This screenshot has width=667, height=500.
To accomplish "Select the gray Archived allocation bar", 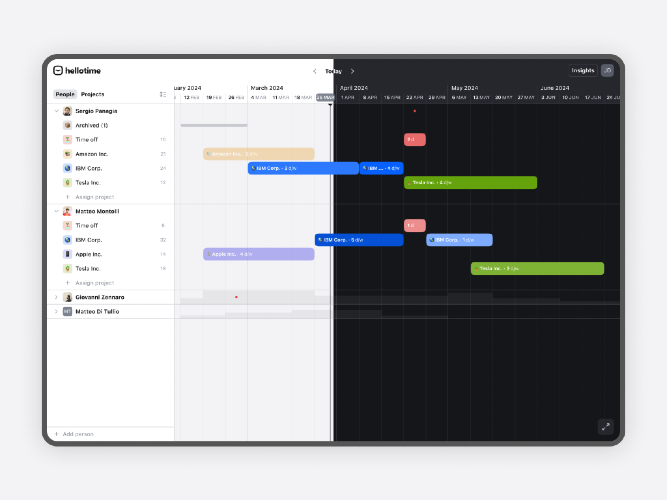I will (214, 126).
